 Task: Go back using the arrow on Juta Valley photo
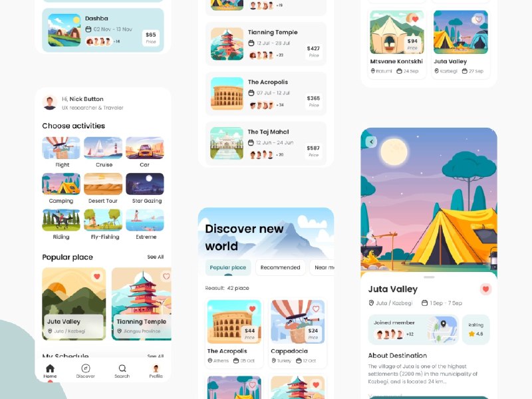point(371,142)
